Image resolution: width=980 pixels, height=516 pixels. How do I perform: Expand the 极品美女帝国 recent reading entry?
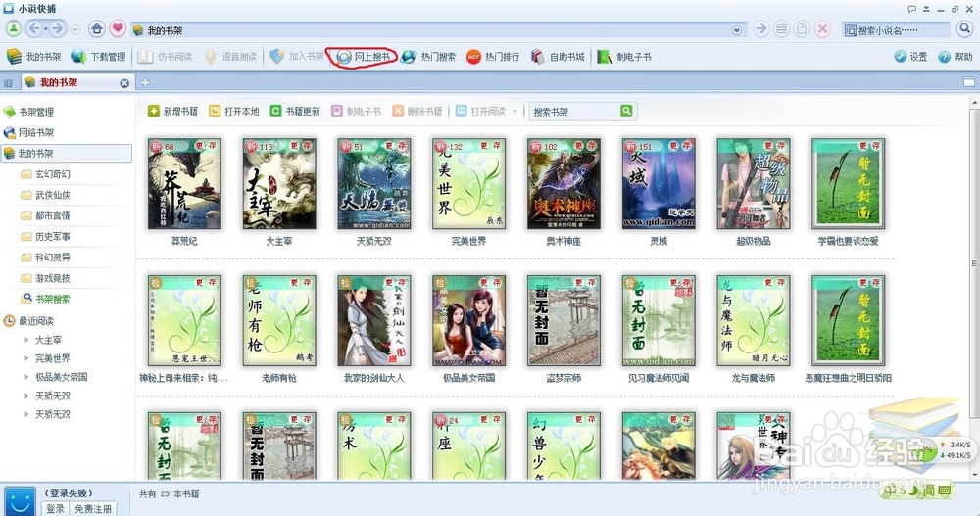[x=26, y=377]
